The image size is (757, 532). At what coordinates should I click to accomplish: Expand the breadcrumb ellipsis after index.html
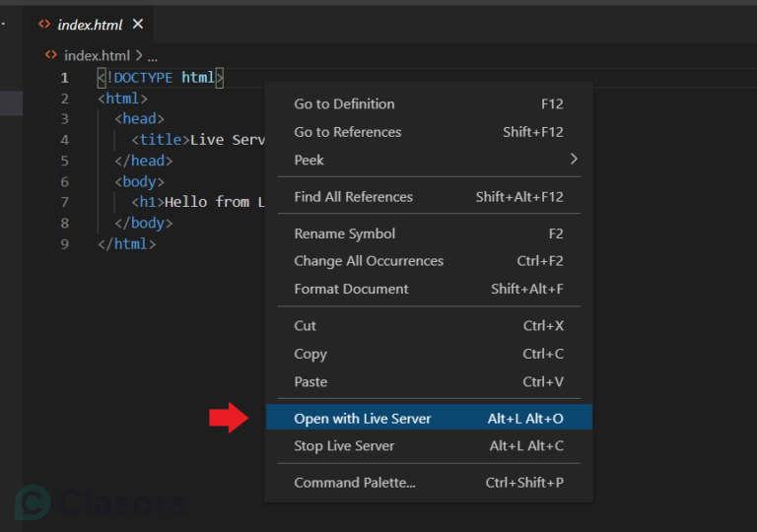(x=153, y=57)
